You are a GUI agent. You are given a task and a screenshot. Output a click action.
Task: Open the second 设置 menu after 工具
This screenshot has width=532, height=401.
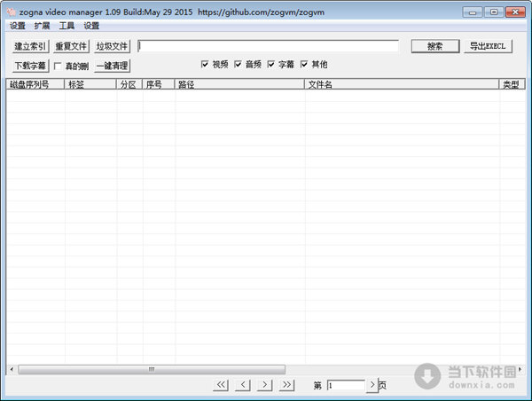coord(91,26)
